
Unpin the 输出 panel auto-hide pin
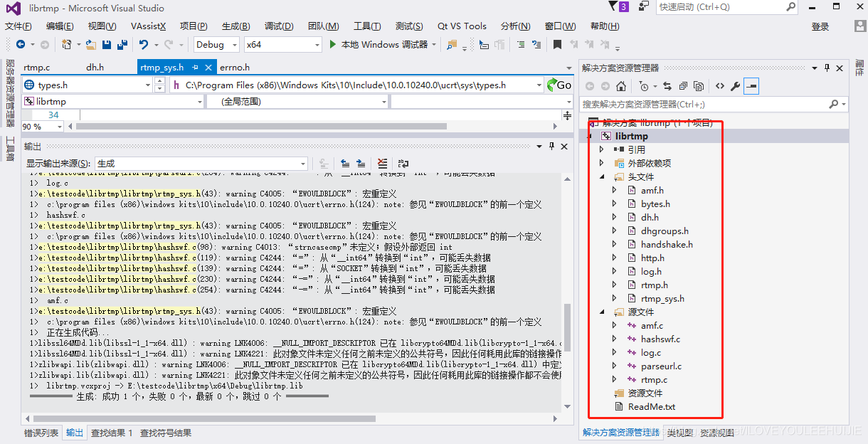[551, 147]
